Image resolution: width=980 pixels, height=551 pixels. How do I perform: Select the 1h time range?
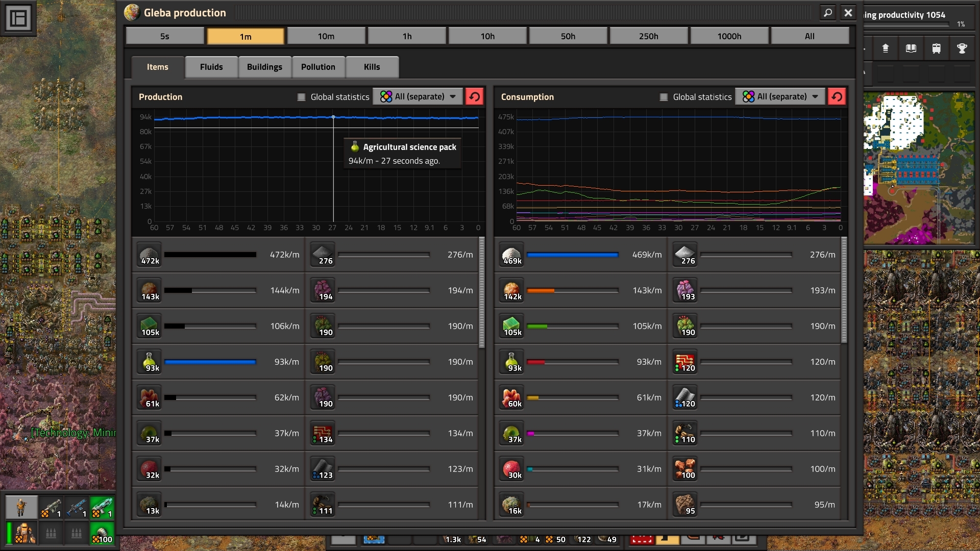coord(407,36)
